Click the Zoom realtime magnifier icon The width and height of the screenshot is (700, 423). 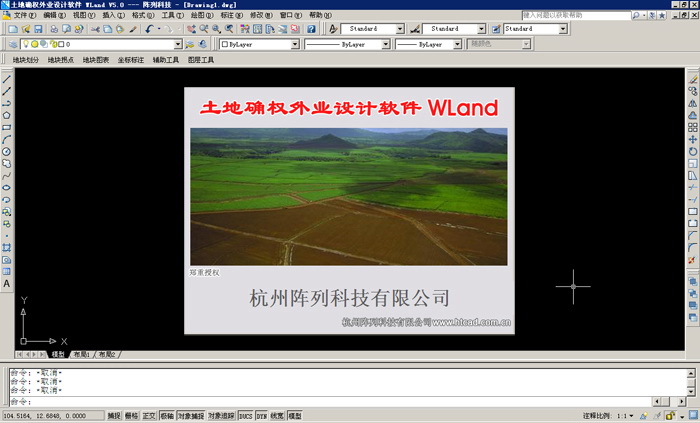tap(204, 29)
